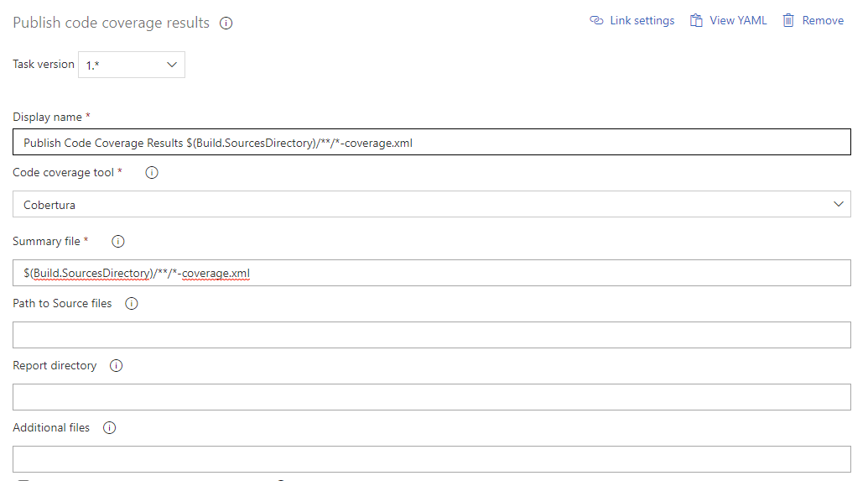The image size is (868, 481).
Task: Open the Task version dropdown
Action: 132,65
